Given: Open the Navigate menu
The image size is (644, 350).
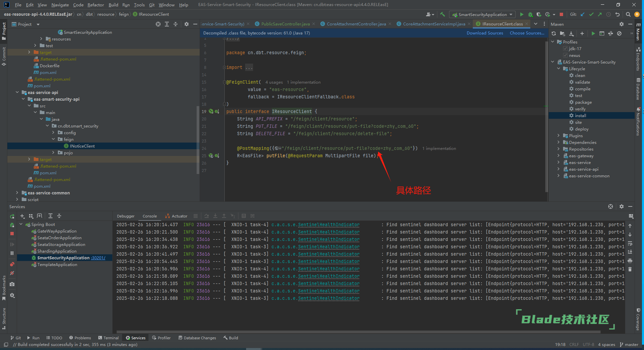Looking at the screenshot, I should point(60,5).
